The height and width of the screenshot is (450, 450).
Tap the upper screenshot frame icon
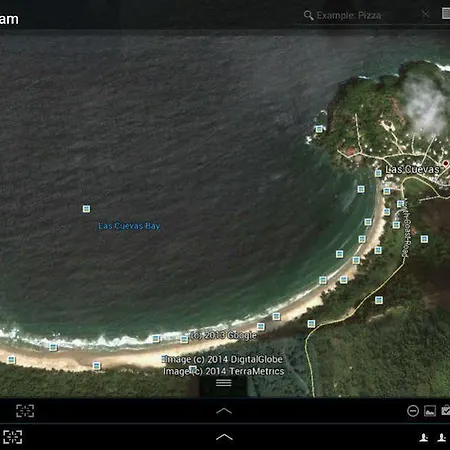pos(25,411)
